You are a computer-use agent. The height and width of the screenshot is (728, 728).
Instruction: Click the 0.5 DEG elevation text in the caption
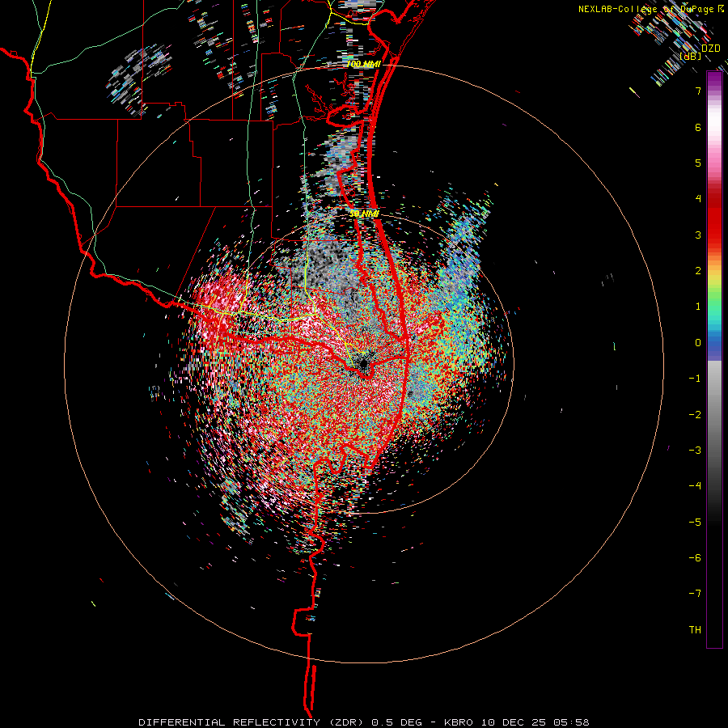coord(397,722)
